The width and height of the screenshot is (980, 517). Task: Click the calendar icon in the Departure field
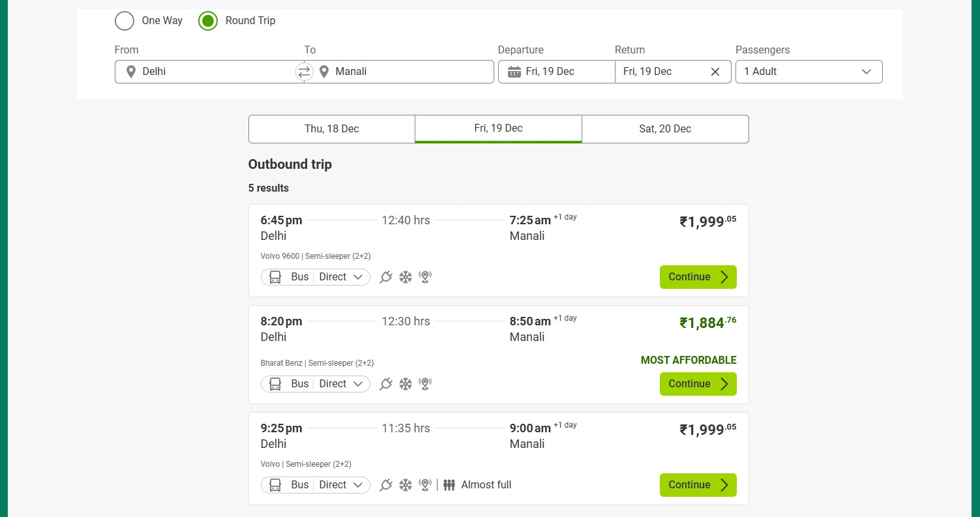click(x=514, y=72)
